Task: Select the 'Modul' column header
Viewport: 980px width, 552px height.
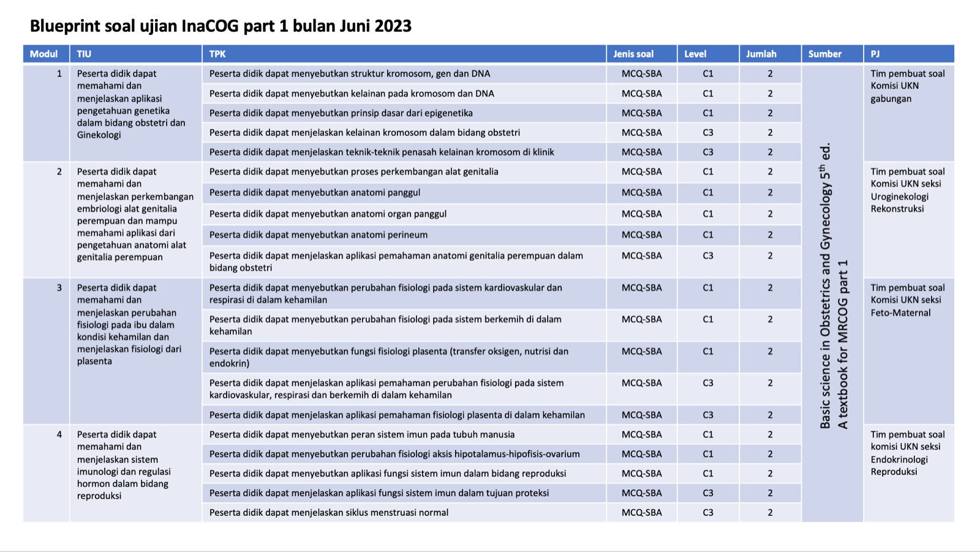Action: (44, 54)
